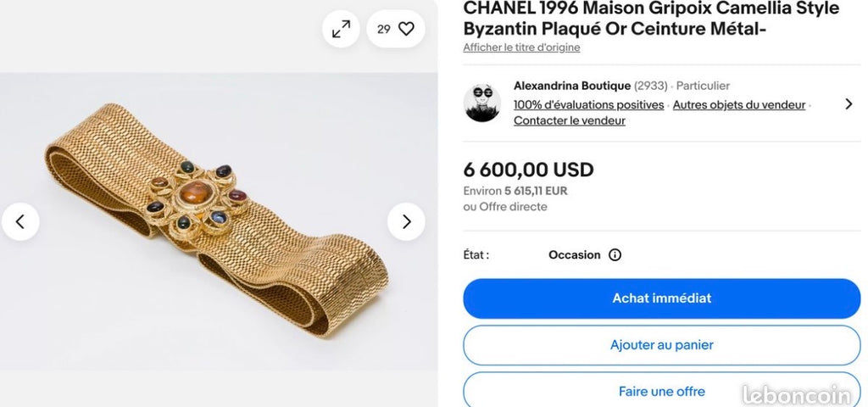
Task: Open Autres objets du vendeur link
Action: click(x=739, y=104)
